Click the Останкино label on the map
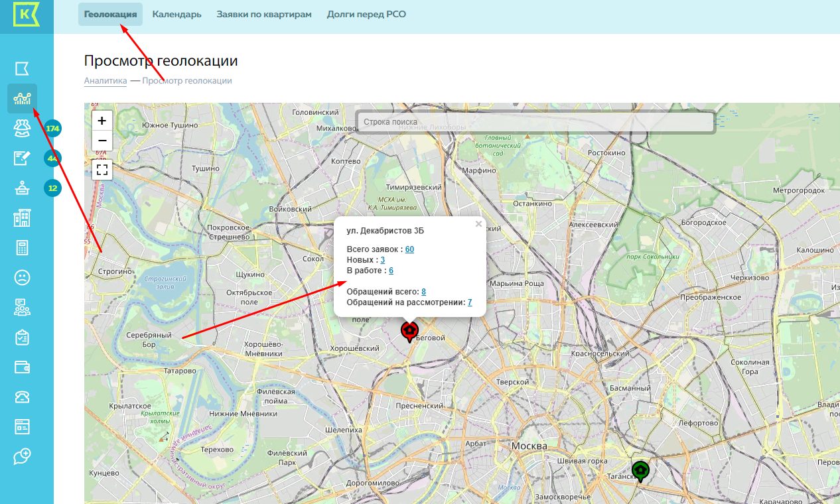The width and height of the screenshot is (840, 504). click(x=533, y=204)
